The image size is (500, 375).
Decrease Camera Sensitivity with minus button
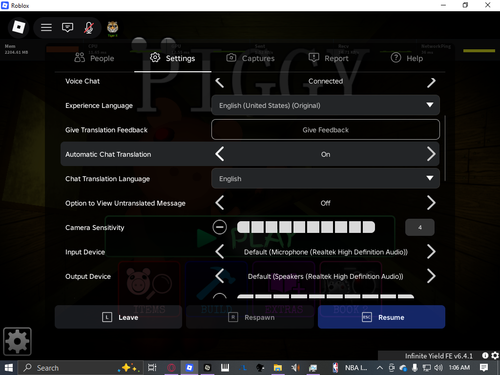pyautogui.click(x=220, y=227)
